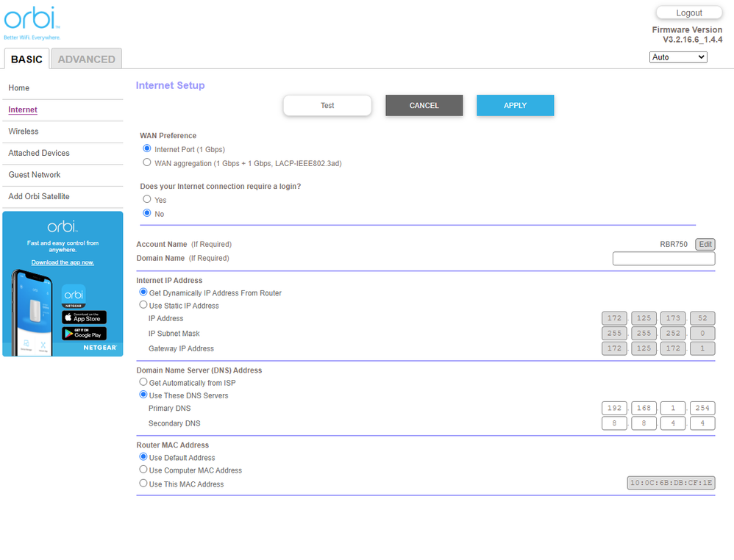Viewport: 734px width, 560px height.
Task: Open Attached Devices in the sidebar
Action: point(39,153)
